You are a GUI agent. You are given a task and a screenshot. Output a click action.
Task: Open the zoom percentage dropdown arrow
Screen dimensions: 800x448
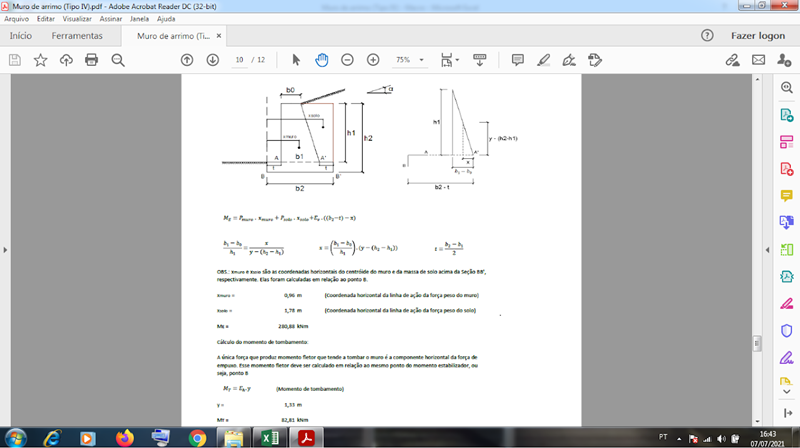421,60
